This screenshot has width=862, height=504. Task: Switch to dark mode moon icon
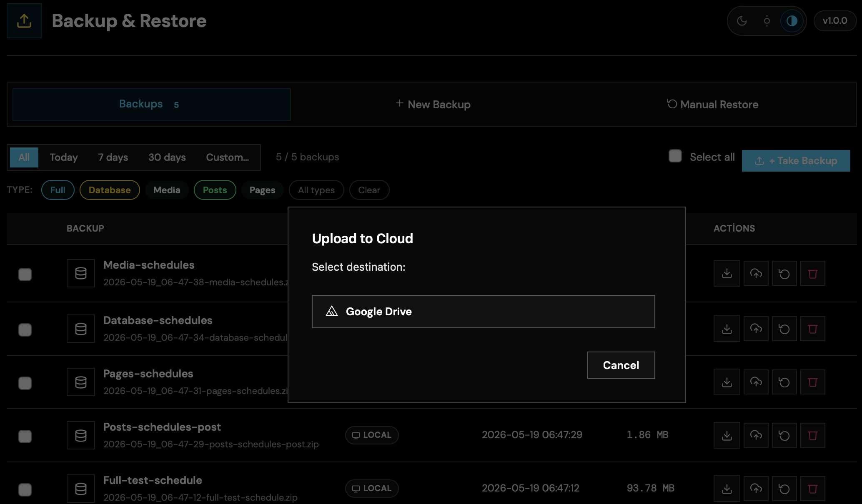[742, 21]
